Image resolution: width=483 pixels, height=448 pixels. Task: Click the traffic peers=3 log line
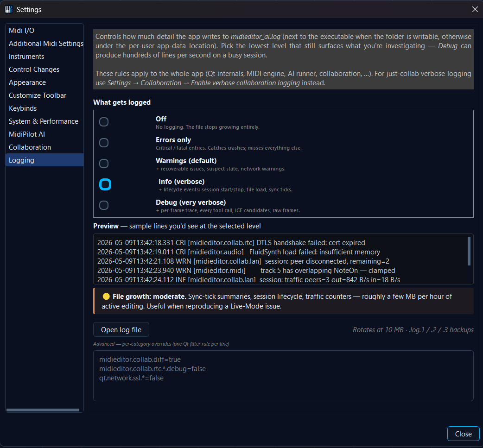248,279
